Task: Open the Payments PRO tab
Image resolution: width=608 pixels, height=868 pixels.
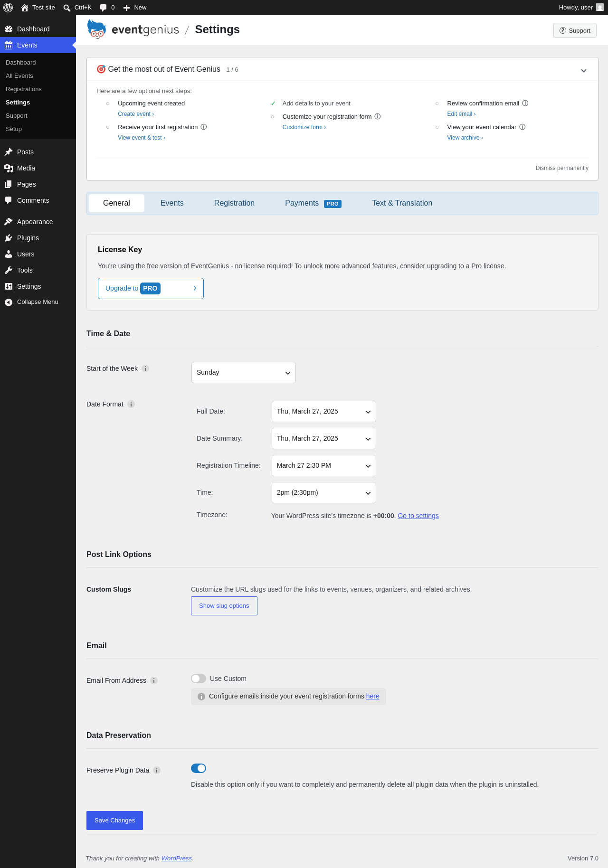Action: pos(313,203)
